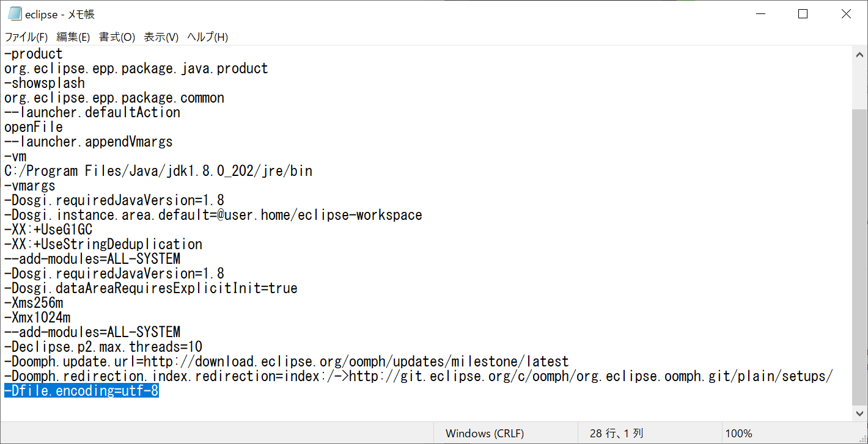Click the 100% zoom indicator in status bar

click(739, 433)
